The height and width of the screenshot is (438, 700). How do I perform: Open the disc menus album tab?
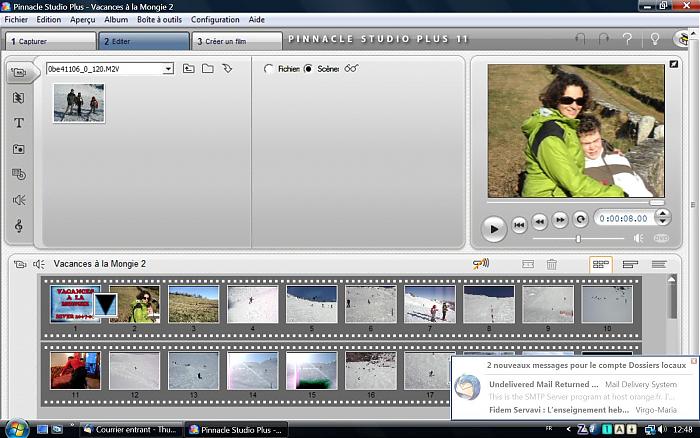(19, 175)
